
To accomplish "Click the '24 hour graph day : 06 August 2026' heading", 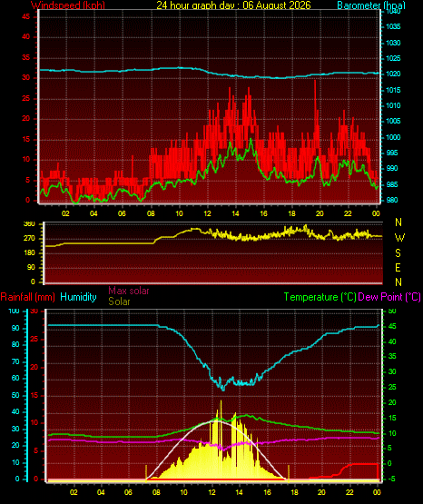I will 233,5.
